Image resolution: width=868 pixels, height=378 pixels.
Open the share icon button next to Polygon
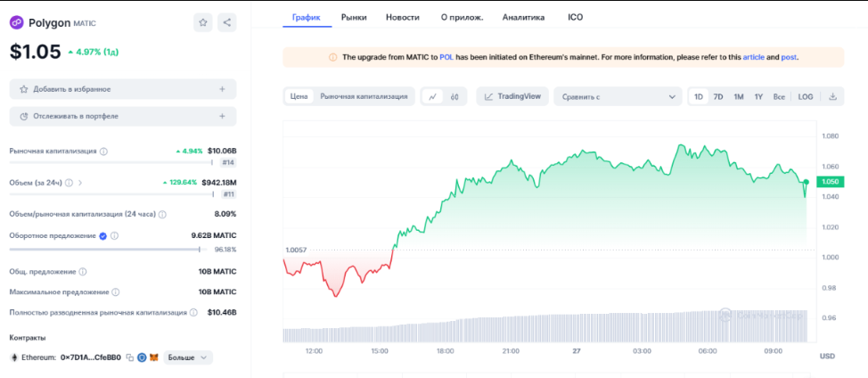pos(227,22)
